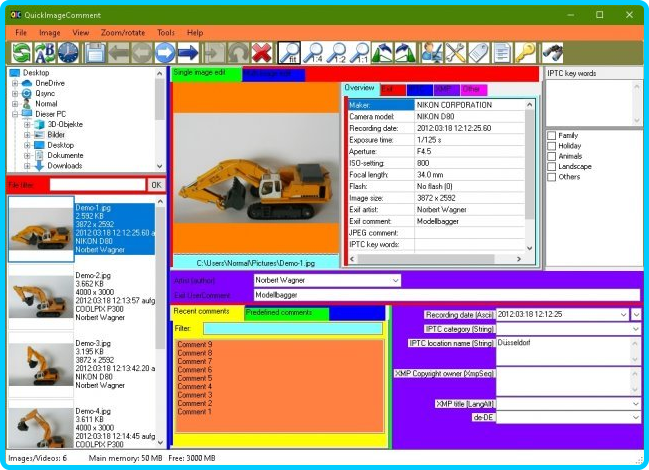Click the comments Filter text field
This screenshot has height=470, width=649.
click(x=293, y=329)
